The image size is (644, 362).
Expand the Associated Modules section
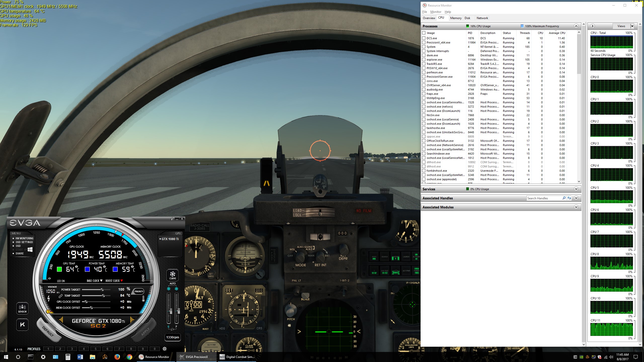tap(576, 207)
